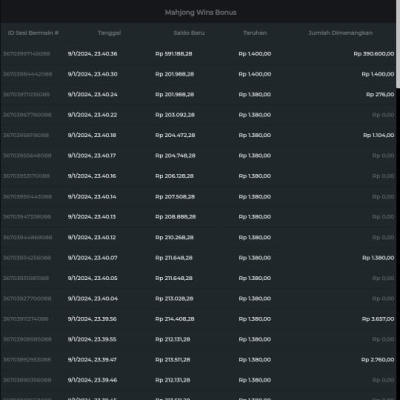
Task: Click date 9/1/2024, 23.40.30
Action: (92, 74)
